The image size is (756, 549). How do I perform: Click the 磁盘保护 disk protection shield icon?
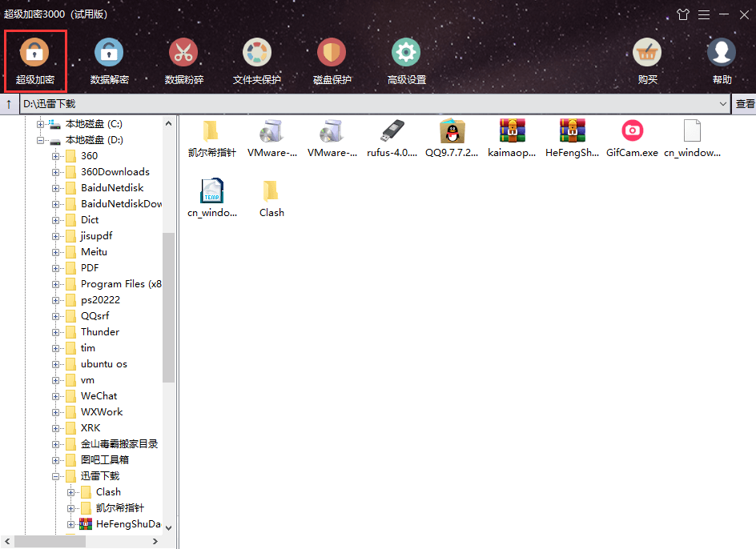(x=332, y=54)
